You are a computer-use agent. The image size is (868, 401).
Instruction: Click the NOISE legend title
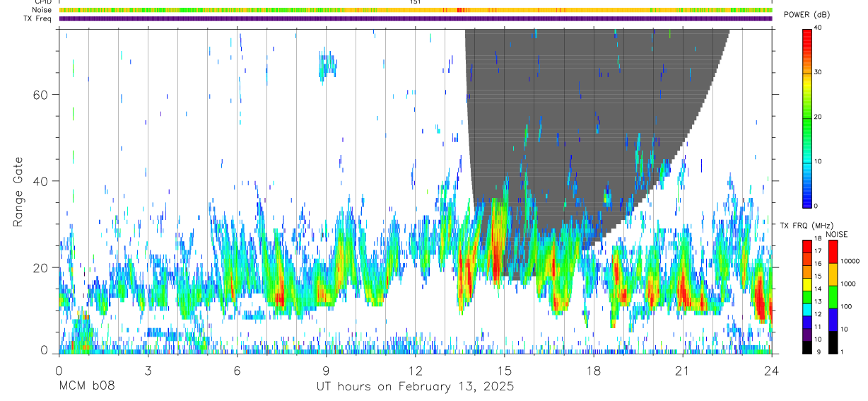pos(836,234)
